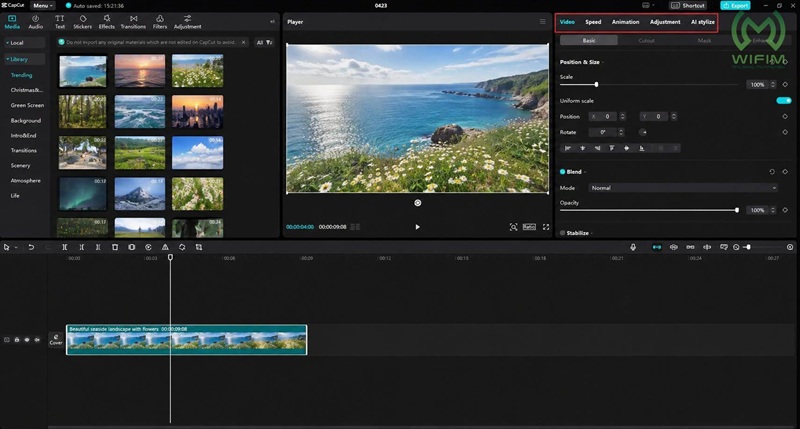Open the Text tool panel
800x429 pixels.
click(60, 22)
